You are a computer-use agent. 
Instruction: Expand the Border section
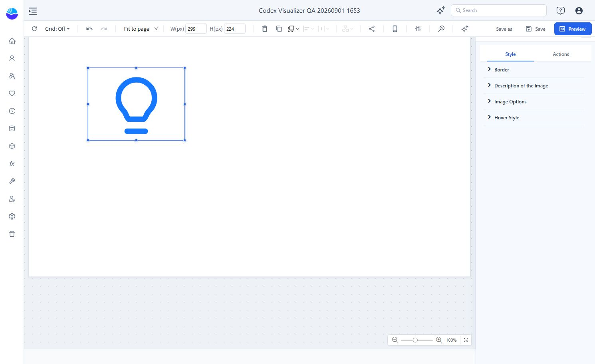(x=534, y=69)
